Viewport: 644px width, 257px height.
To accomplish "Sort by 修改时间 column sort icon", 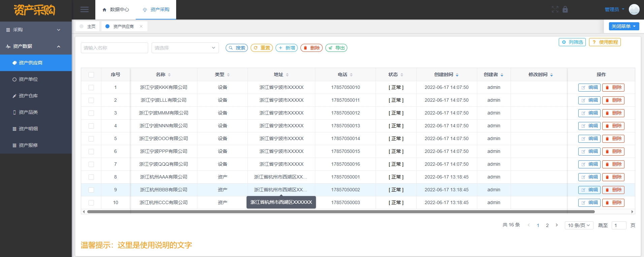I will (x=551, y=75).
